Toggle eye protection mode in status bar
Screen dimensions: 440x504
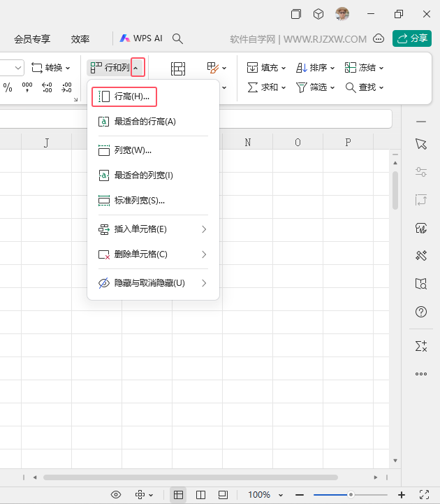coord(116,495)
